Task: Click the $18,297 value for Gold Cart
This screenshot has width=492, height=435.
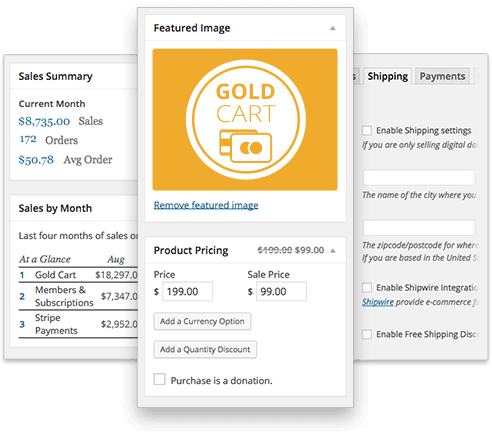Action: (x=116, y=275)
